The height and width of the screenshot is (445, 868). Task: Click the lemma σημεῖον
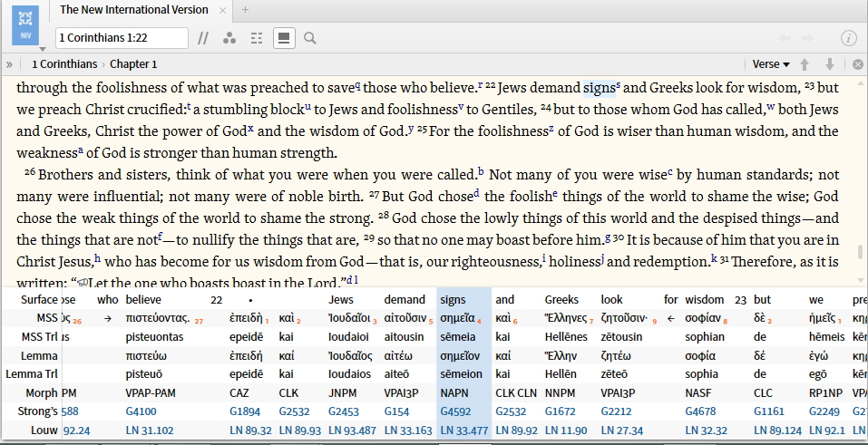coord(459,356)
